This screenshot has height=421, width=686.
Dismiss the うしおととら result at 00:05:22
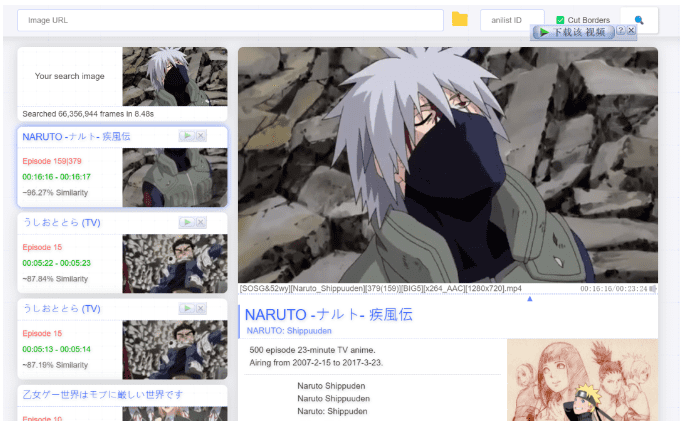click(201, 222)
